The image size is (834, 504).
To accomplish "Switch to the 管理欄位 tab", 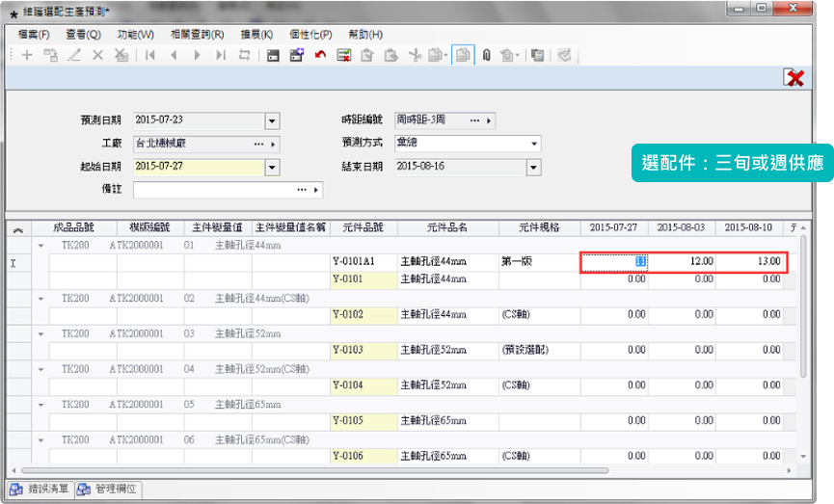I will (110, 490).
